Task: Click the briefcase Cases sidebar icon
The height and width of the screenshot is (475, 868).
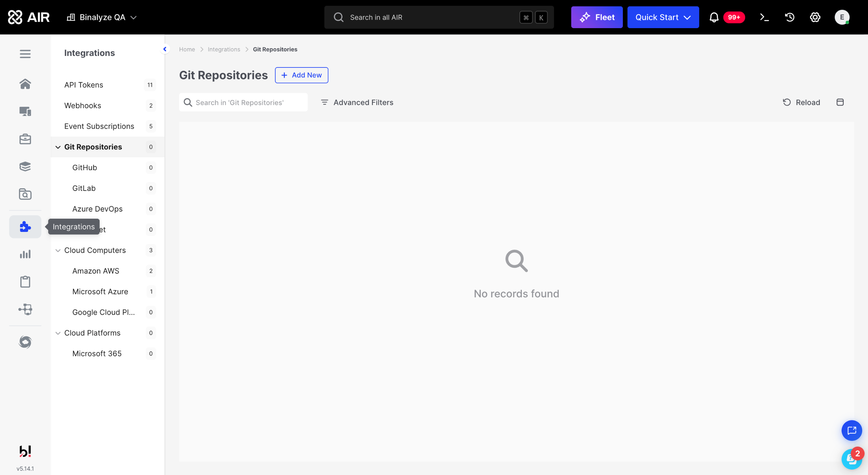Action: pyautogui.click(x=25, y=139)
